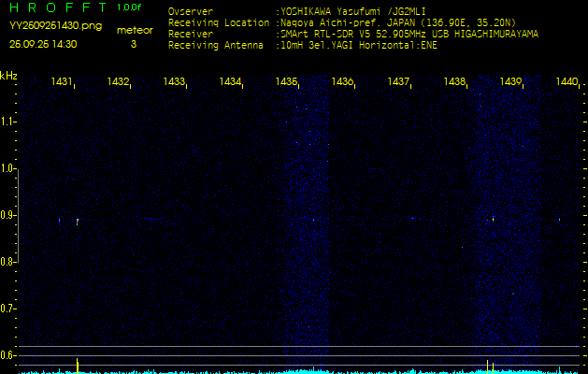This screenshot has height=374, width=588.
Task: Click the 'meteor' count label
Action: (x=135, y=30)
